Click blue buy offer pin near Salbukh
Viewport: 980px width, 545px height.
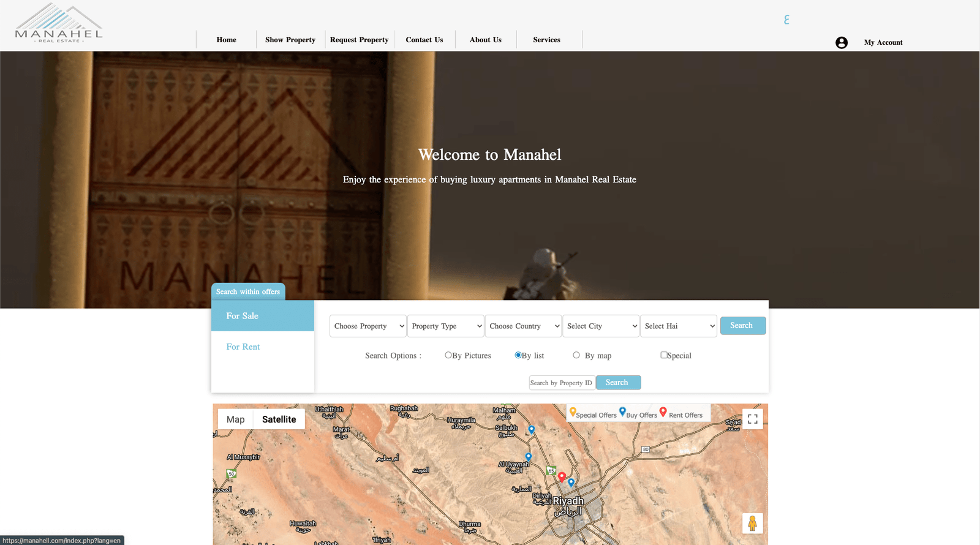[x=532, y=430]
